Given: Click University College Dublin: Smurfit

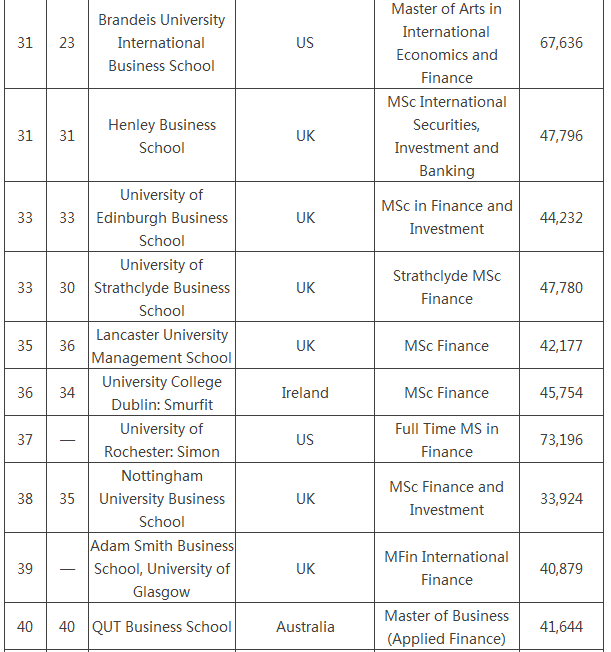Looking at the screenshot, I should [x=161, y=393].
